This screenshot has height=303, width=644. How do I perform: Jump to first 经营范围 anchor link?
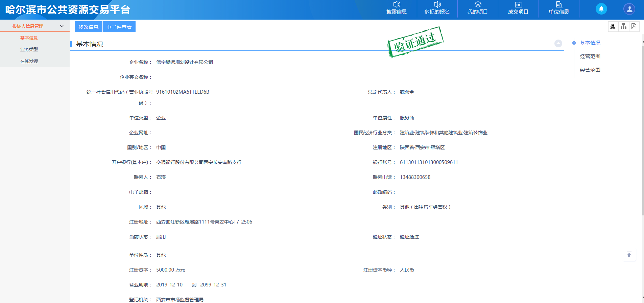[x=590, y=56]
